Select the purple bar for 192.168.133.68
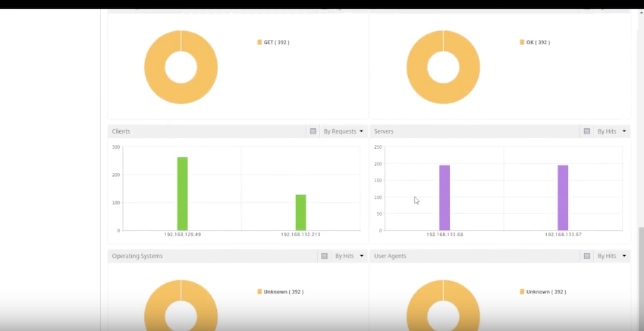Viewport: 644px width, 331px height. tap(445, 198)
